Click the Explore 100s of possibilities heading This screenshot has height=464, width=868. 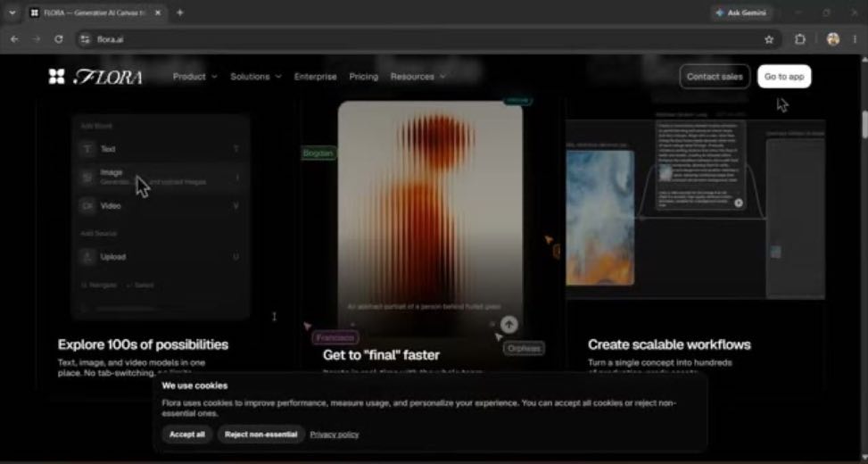click(143, 344)
